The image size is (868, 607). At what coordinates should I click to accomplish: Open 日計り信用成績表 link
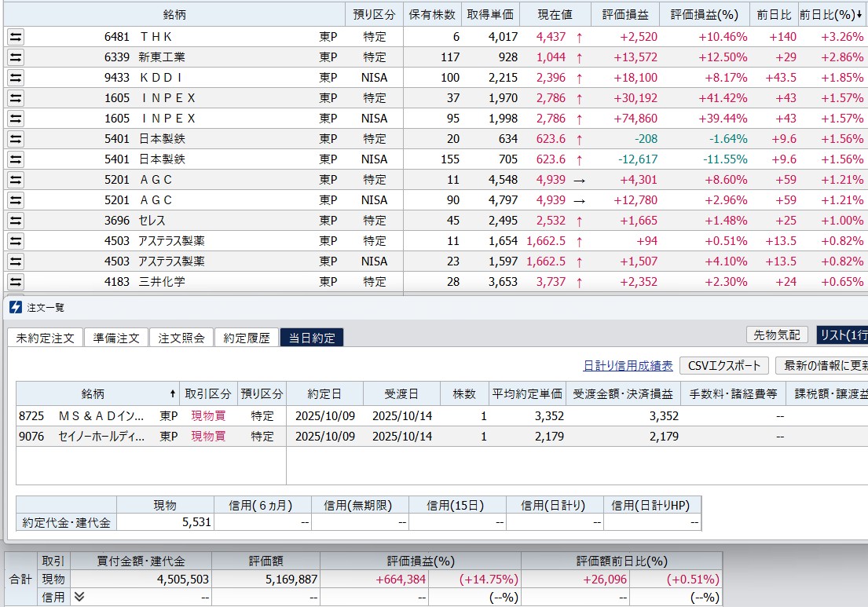click(628, 366)
